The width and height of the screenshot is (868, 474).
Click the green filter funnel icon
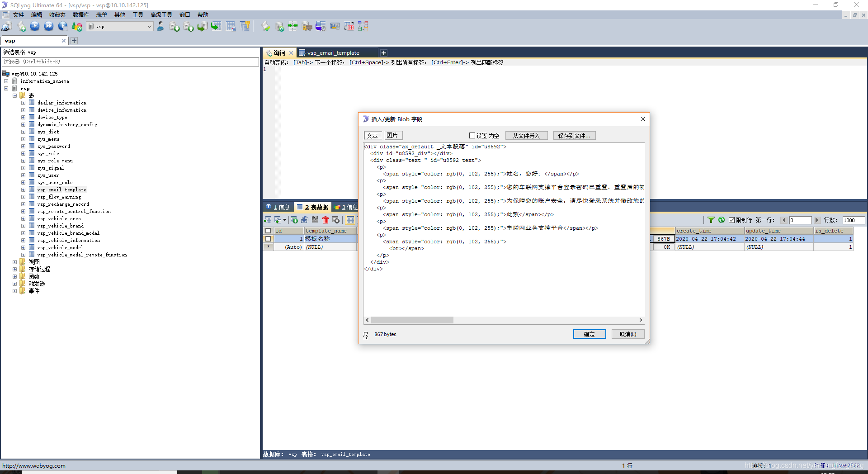coord(711,220)
